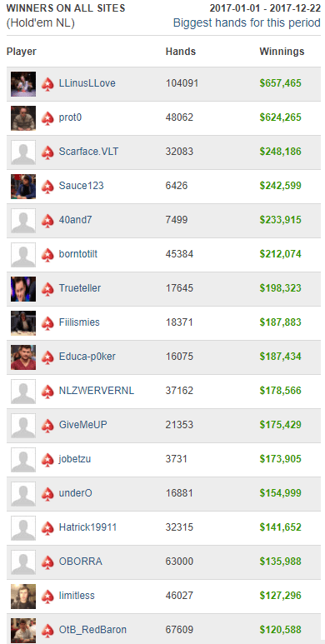325x644 pixels.
Task: Open Biggest hands for this period link
Action: click(x=247, y=22)
